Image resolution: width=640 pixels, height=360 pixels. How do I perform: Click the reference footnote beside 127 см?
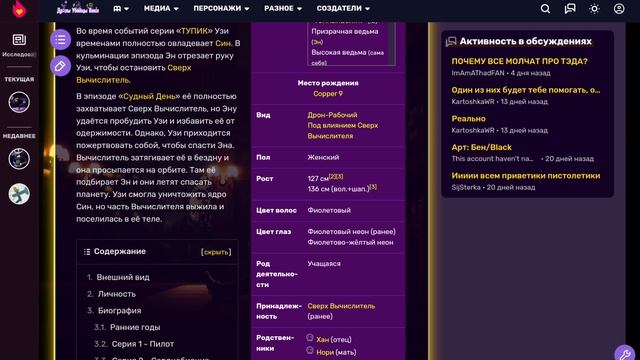pos(336,176)
